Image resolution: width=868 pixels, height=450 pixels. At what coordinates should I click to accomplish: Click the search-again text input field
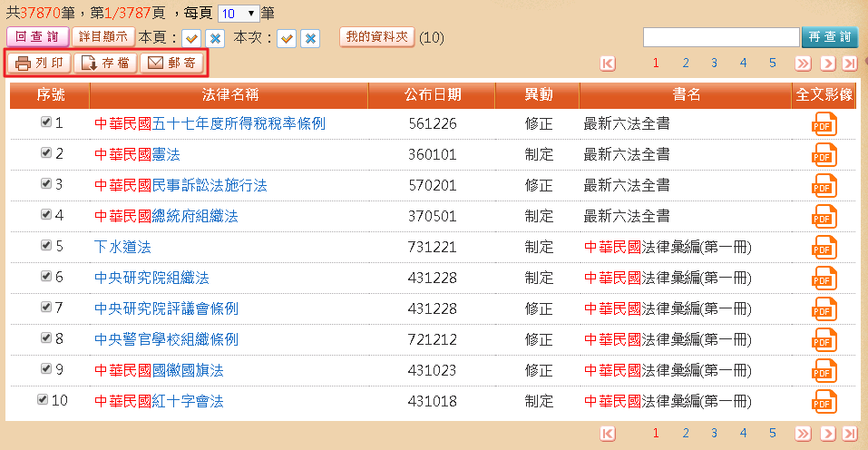pos(720,37)
